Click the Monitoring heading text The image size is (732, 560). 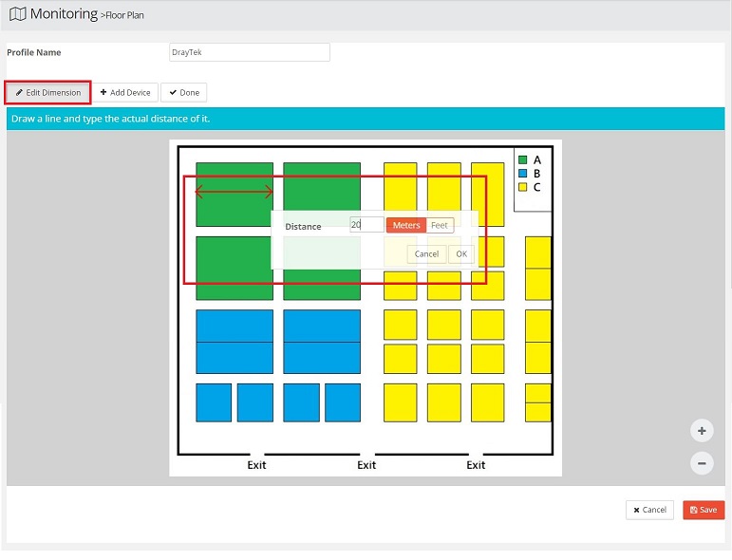(x=64, y=14)
